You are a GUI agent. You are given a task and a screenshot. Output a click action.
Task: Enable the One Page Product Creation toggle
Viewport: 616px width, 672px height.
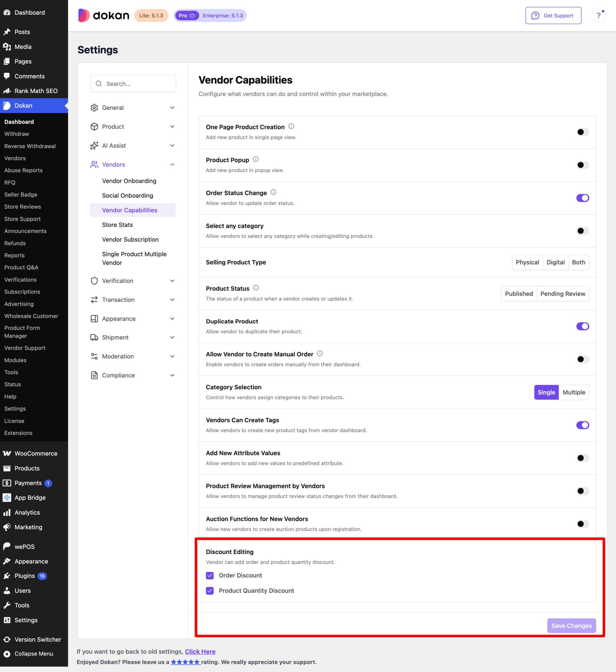point(582,132)
